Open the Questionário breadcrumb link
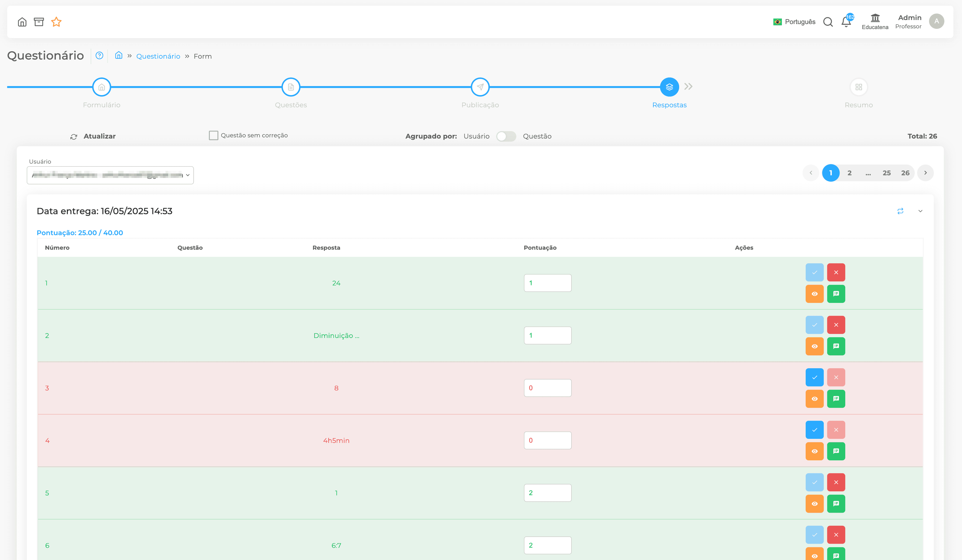962x560 pixels. (158, 56)
